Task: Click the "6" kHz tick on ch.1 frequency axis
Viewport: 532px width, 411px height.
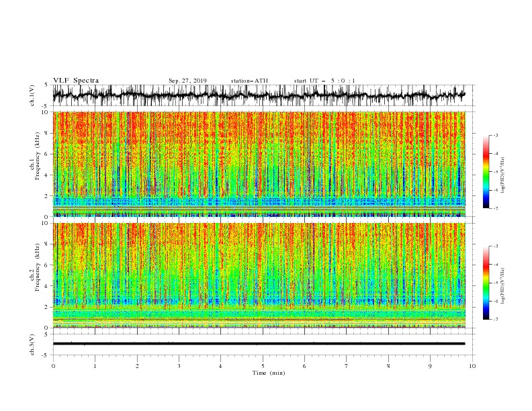Action: [47, 154]
